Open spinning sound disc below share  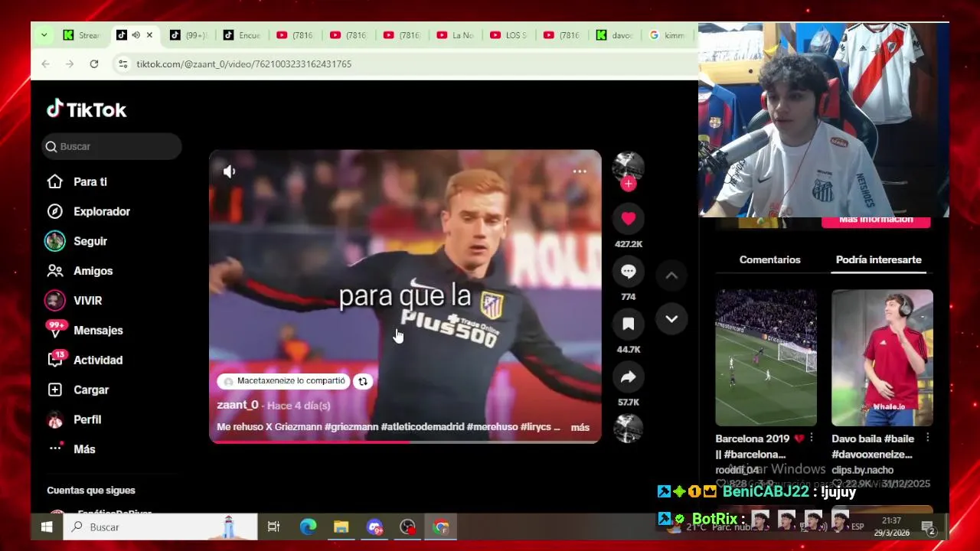point(629,429)
